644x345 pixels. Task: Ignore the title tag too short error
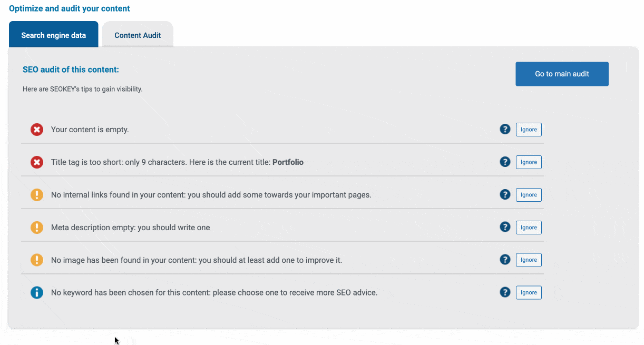(x=529, y=162)
